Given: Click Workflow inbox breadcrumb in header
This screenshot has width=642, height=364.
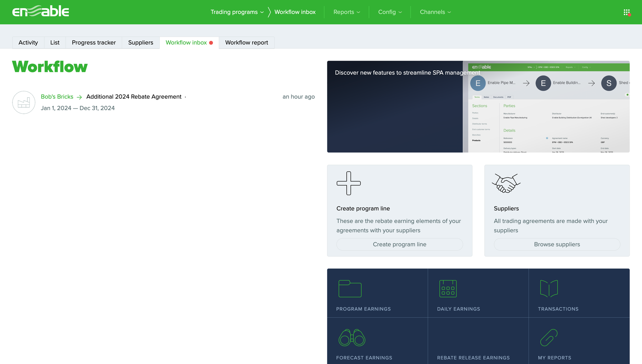Looking at the screenshot, I should coord(295,12).
